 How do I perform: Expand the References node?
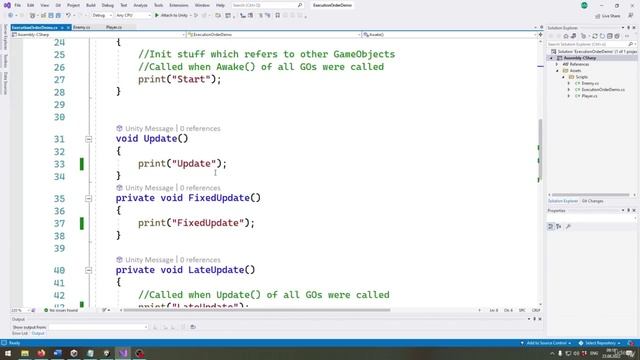[557, 64]
